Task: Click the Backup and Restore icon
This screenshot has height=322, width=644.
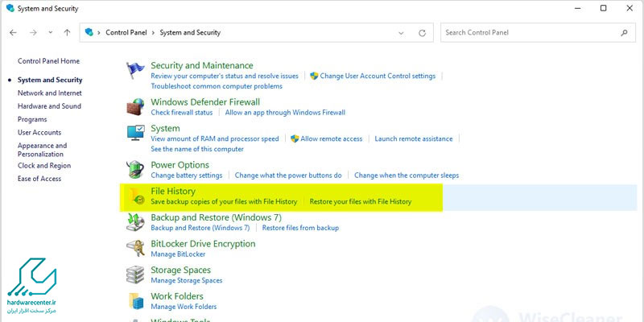Action: pos(136,222)
